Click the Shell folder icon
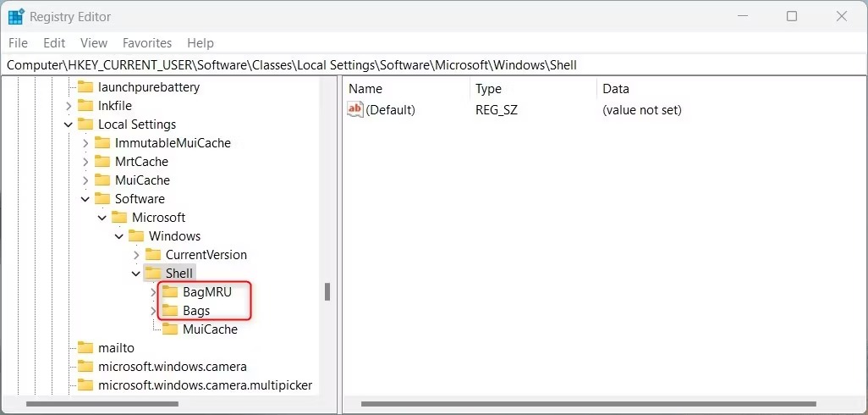This screenshot has width=868, height=415. coord(153,274)
